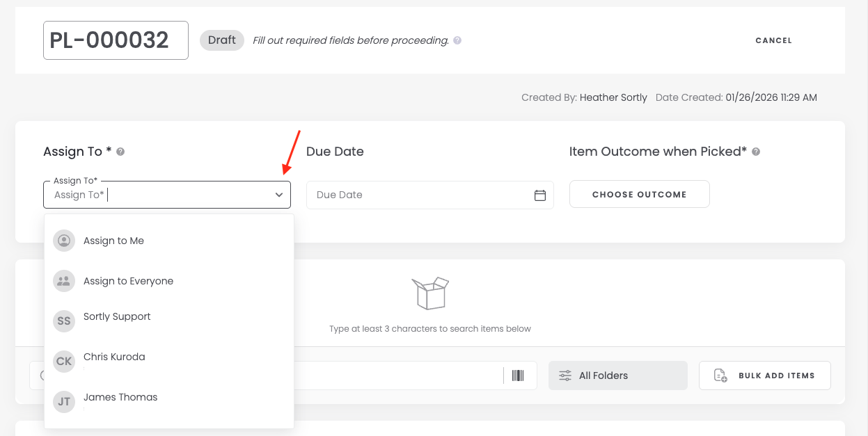The height and width of the screenshot is (436, 868).
Task: Open the calendar picker in Due Date
Action: pyautogui.click(x=539, y=195)
